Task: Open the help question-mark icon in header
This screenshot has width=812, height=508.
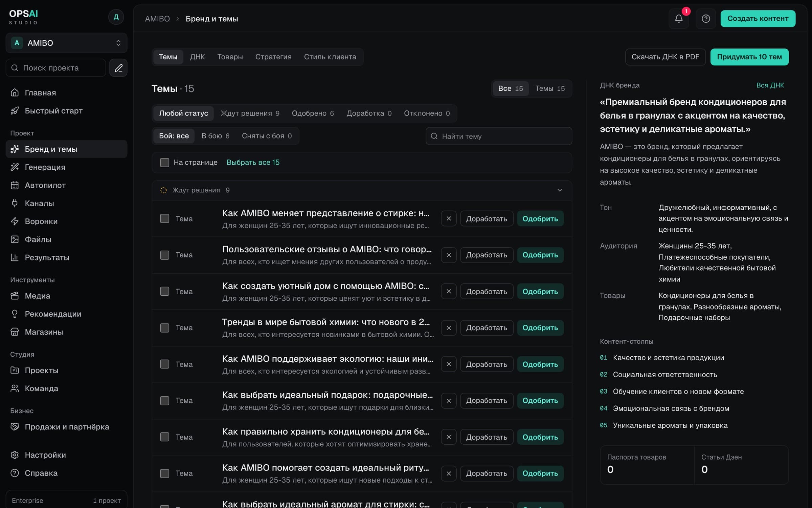Action: coord(706,19)
